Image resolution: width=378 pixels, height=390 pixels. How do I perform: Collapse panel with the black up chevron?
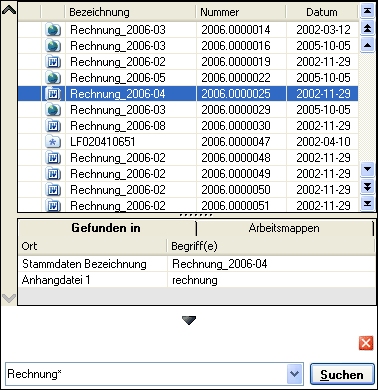(x=9, y=10)
